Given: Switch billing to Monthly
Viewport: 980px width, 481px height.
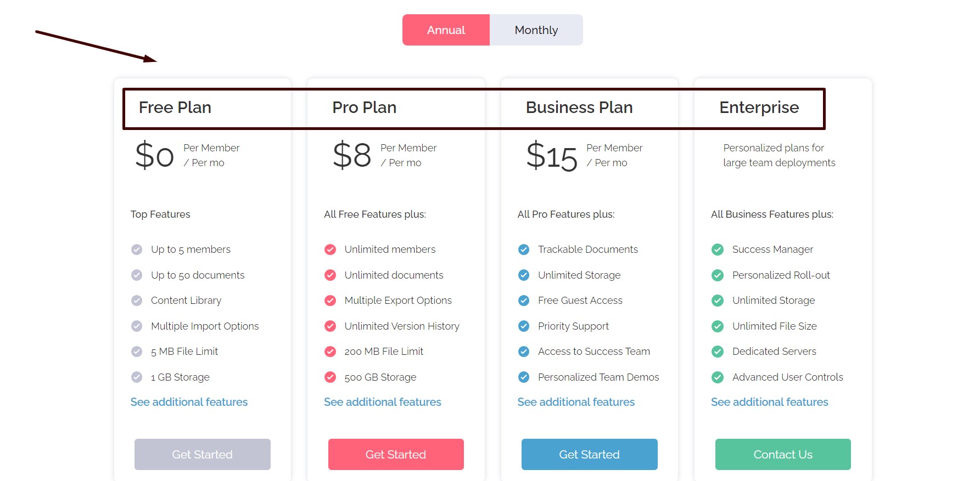Looking at the screenshot, I should 536,30.
